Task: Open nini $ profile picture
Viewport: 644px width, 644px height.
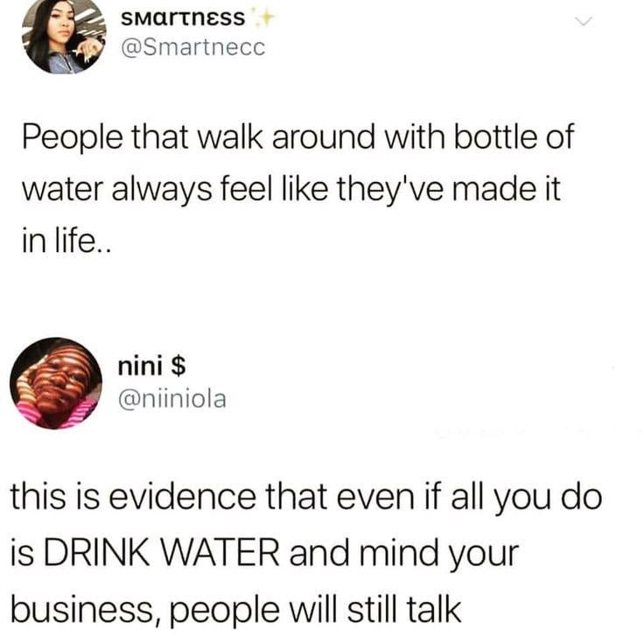Action: [x=56, y=383]
